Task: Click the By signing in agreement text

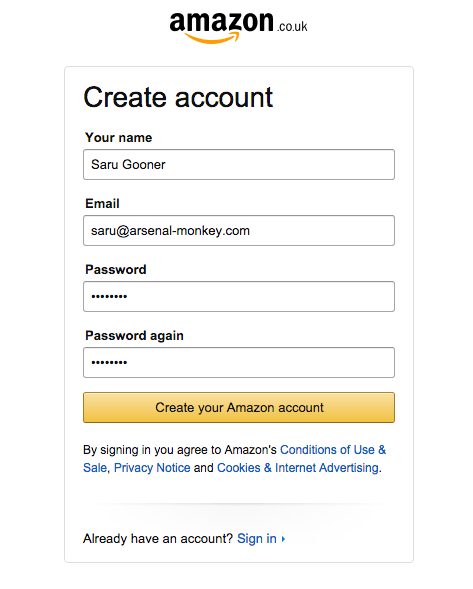Action: pos(180,450)
